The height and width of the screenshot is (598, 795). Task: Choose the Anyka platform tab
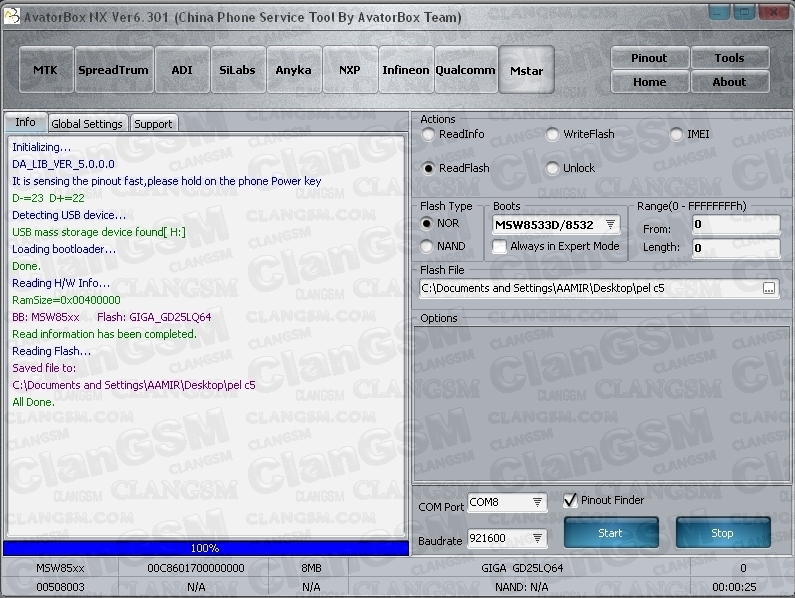coord(294,69)
